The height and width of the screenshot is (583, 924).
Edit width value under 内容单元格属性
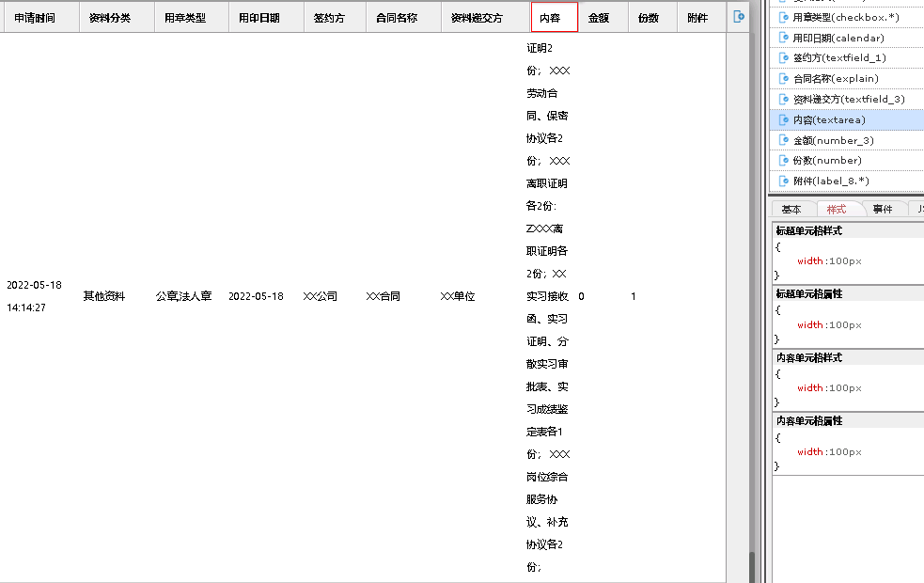829,452
